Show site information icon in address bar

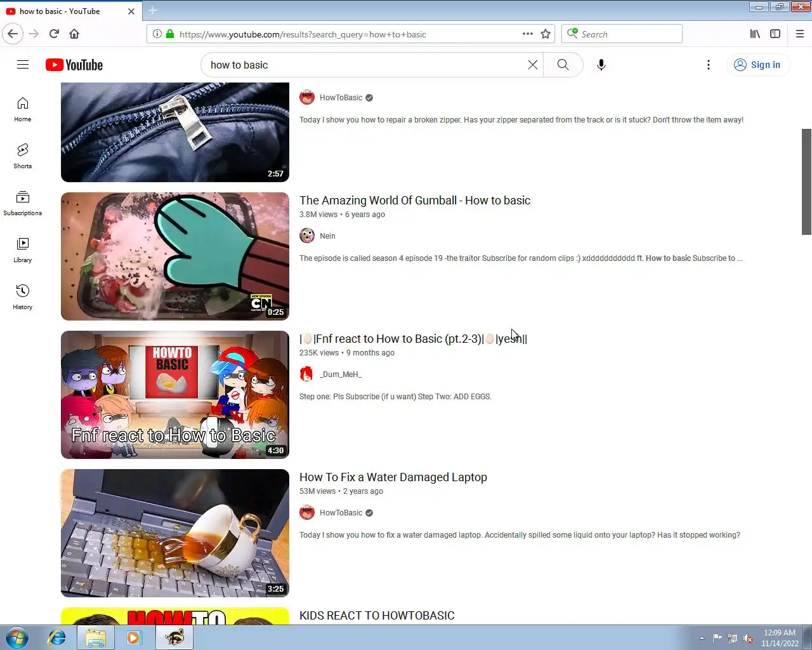(x=157, y=34)
